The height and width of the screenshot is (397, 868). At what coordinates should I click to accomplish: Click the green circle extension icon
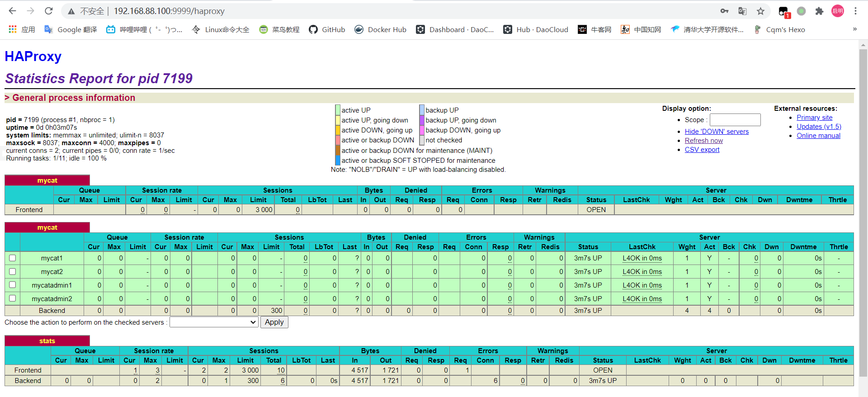801,11
